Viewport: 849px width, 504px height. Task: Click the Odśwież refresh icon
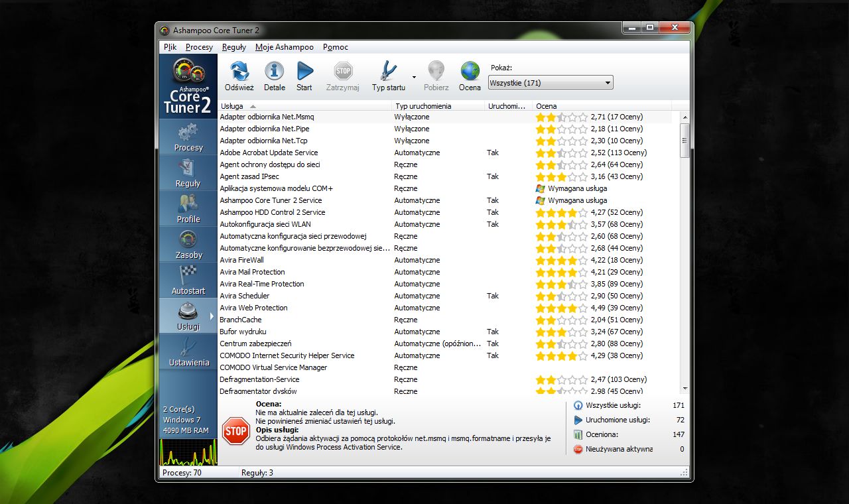[x=239, y=71]
